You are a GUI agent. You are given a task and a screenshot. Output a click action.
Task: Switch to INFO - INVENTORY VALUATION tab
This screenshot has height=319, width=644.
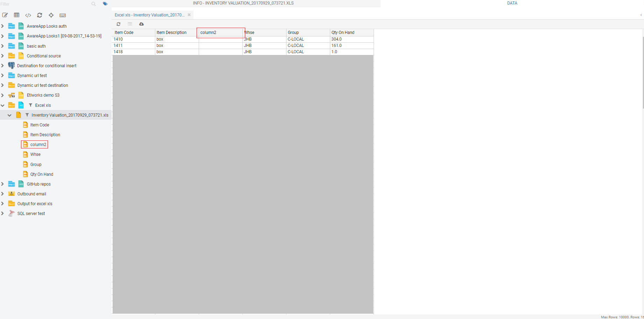click(x=243, y=3)
